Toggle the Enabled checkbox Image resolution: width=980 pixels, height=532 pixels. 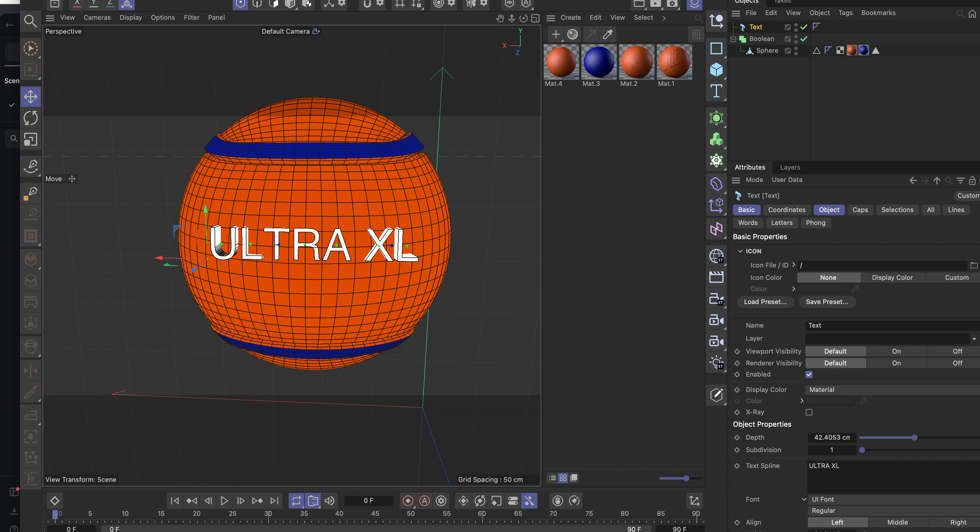[809, 375]
